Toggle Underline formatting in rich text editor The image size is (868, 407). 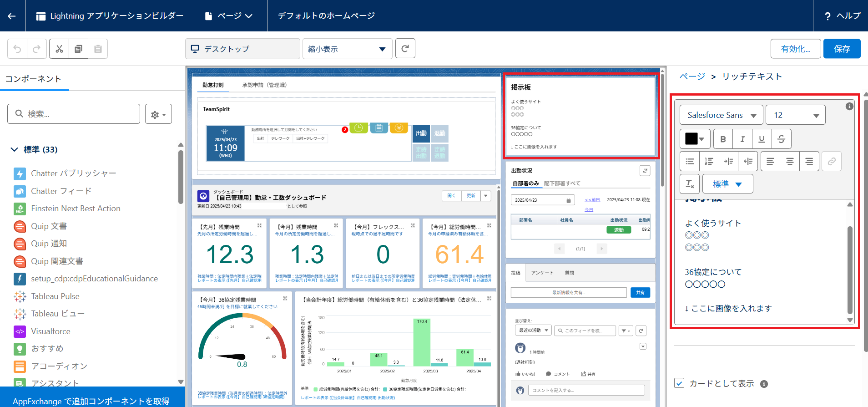point(762,139)
